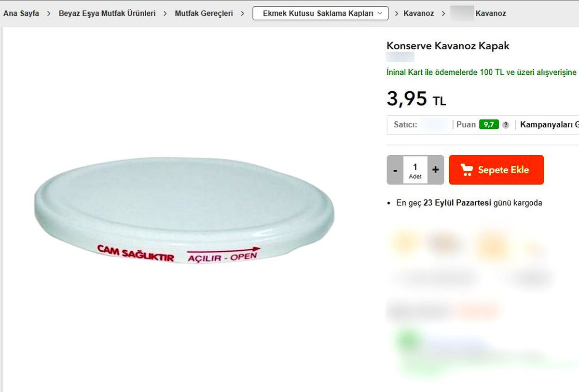Open Beyaz Eşya Mutfak Ürünleri breadcrumb

click(107, 14)
